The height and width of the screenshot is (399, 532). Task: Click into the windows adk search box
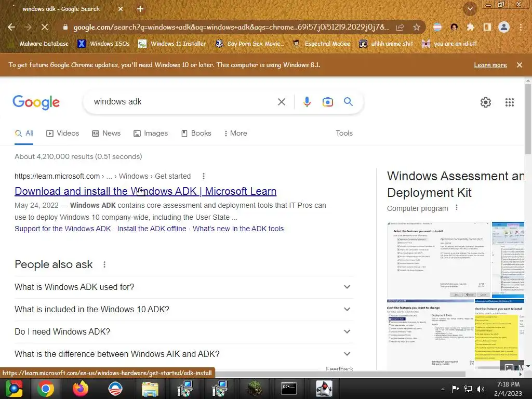[183, 102]
